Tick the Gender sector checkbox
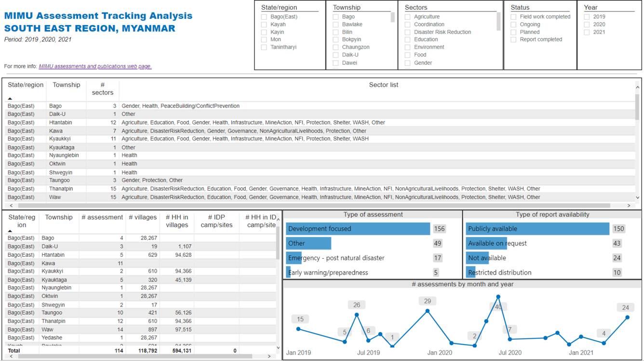Viewport: 644px width, 361px height. [x=407, y=63]
